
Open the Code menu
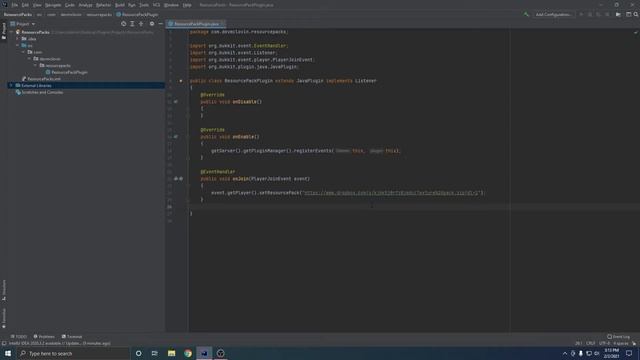click(70, 5)
